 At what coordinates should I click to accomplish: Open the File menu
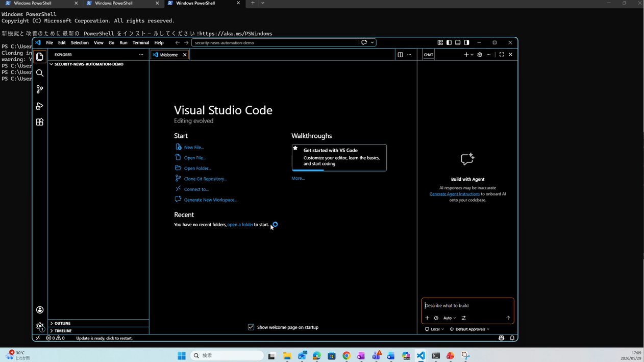coord(49,43)
